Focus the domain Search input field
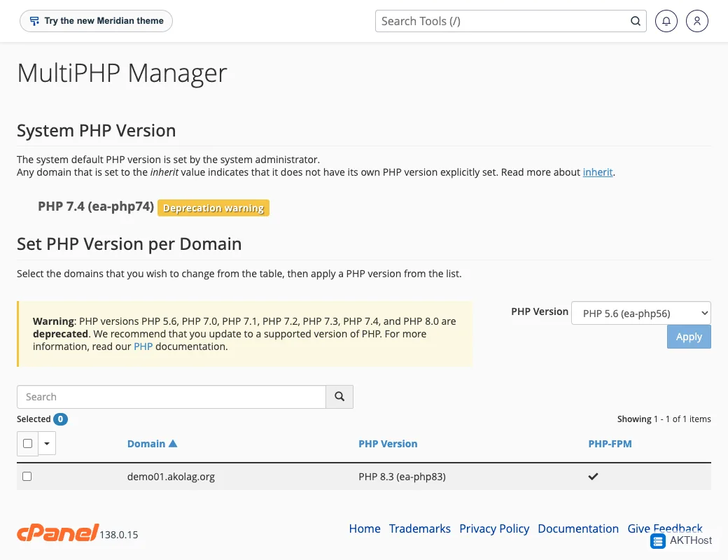The height and width of the screenshot is (560, 728). [x=171, y=397]
